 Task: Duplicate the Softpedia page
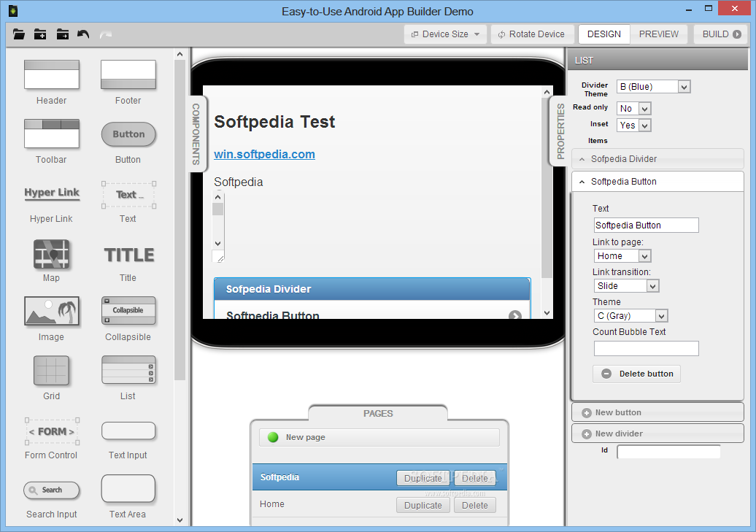point(423,478)
